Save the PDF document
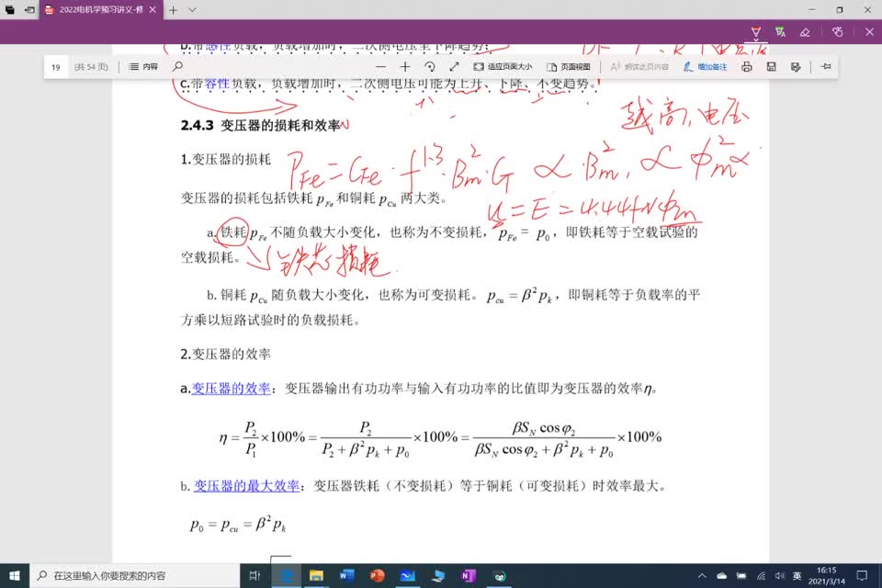882x588 pixels. coord(771,66)
